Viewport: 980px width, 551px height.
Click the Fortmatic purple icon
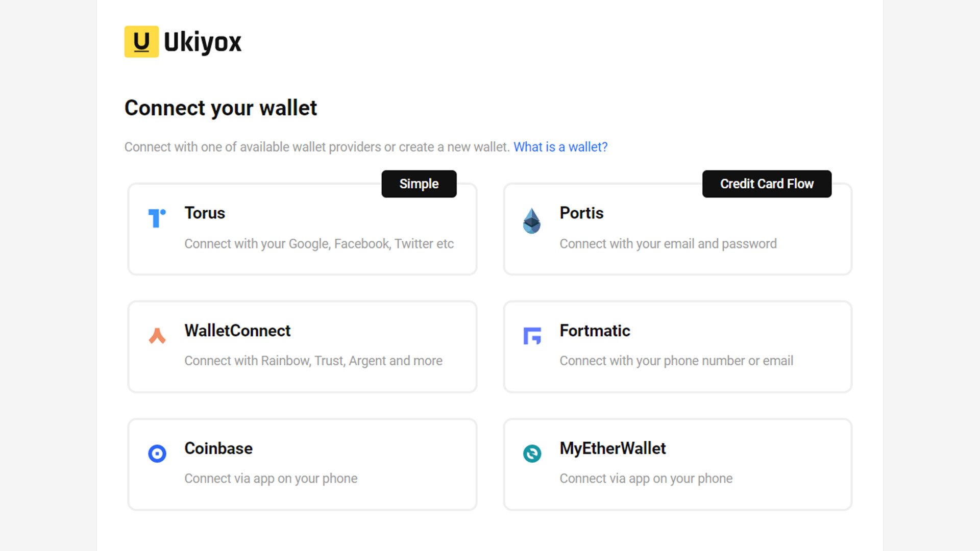click(532, 336)
